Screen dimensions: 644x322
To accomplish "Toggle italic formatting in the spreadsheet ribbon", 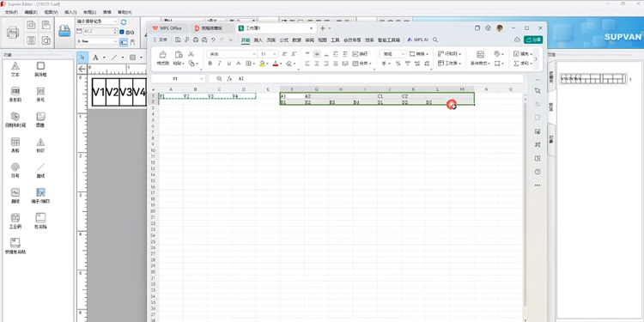I will pos(219,64).
